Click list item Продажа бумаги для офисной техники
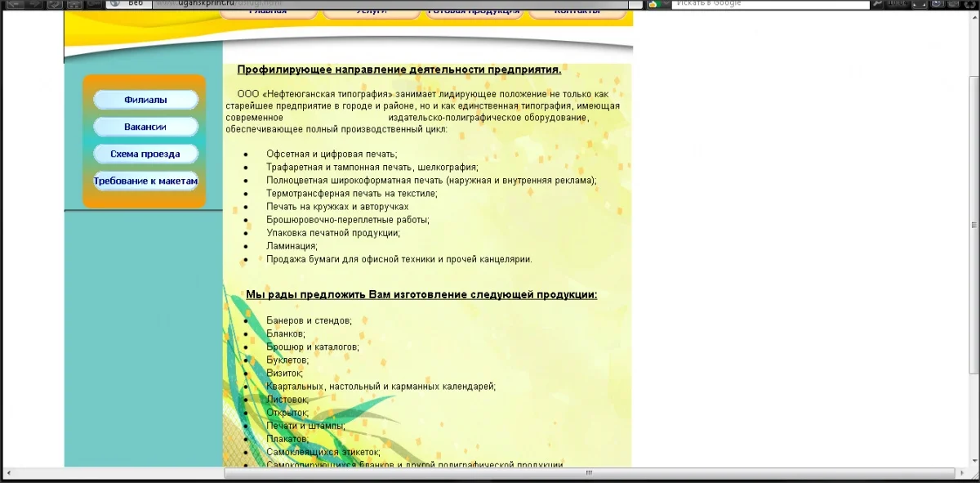The width and height of the screenshot is (980, 483). pyautogui.click(x=399, y=259)
